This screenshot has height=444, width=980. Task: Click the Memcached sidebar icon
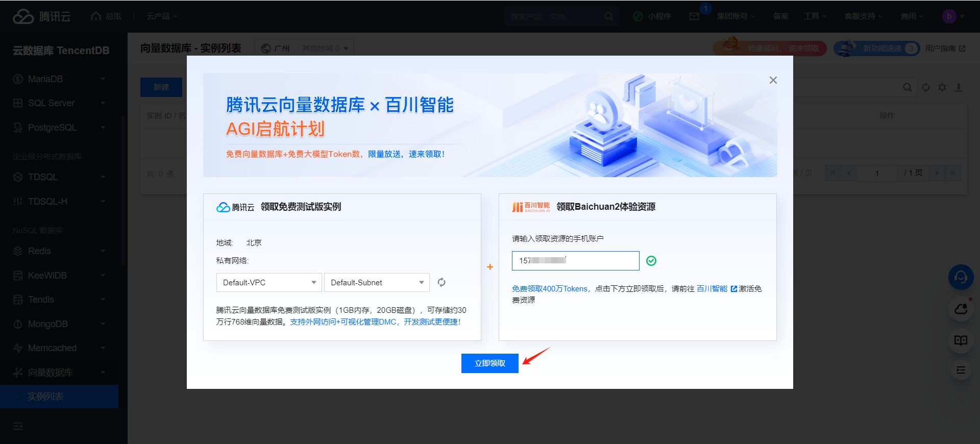click(x=18, y=348)
